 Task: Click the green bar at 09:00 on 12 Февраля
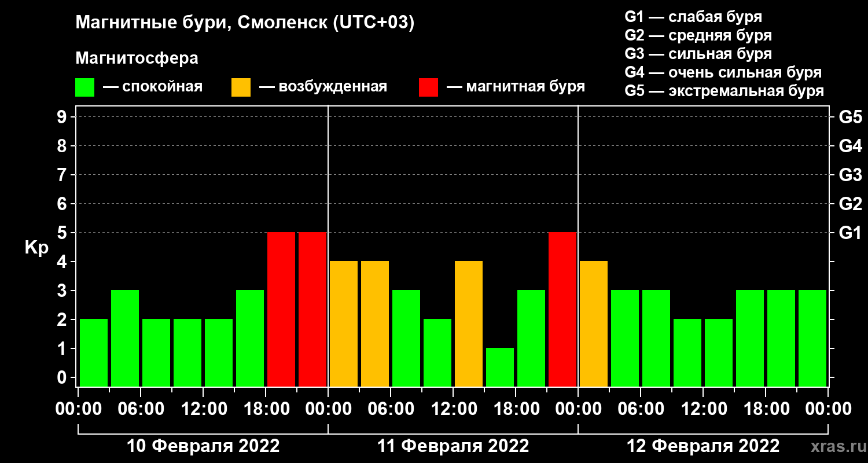[x=687, y=352]
